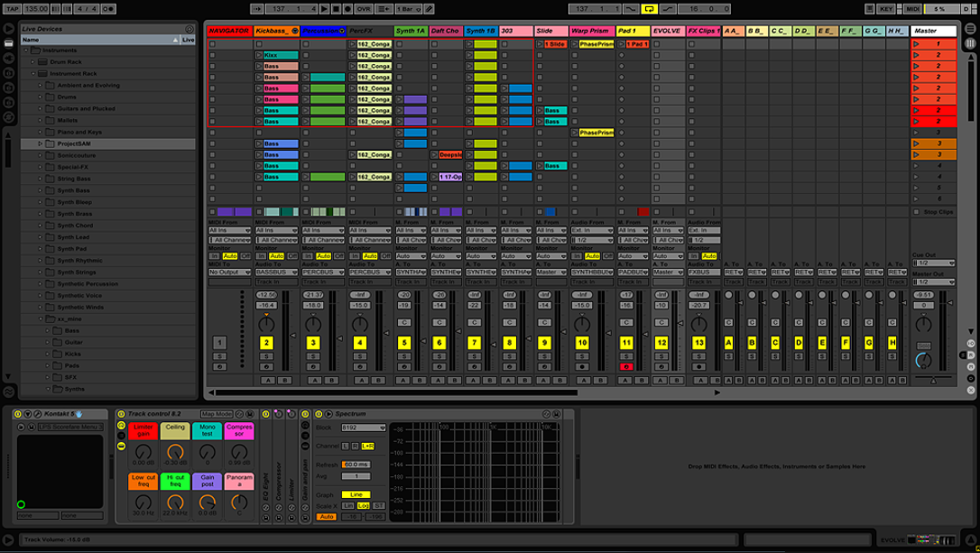This screenshot has height=553, width=980.
Task: Enable Draw Mode with the pencil icon
Action: click(429, 7)
